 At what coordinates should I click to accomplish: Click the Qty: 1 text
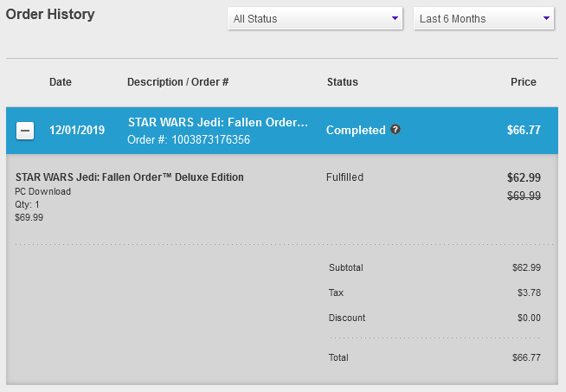click(27, 204)
